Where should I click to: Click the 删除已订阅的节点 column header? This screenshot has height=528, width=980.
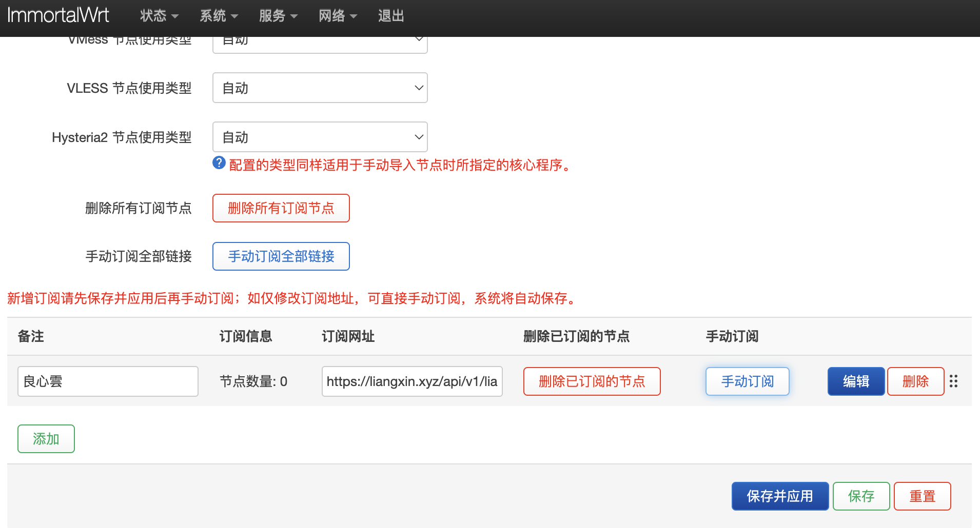tap(577, 336)
